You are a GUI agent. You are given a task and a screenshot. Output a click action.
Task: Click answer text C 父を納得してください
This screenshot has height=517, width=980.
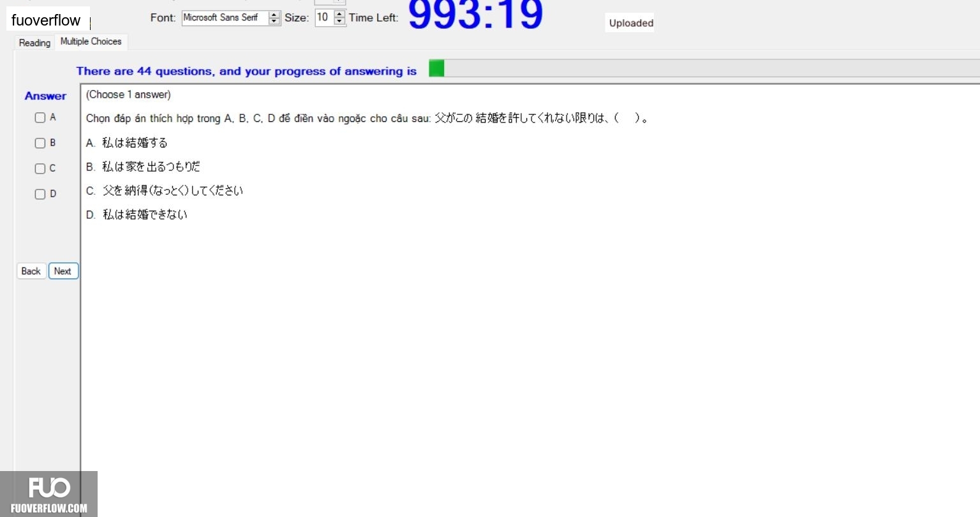(x=165, y=191)
